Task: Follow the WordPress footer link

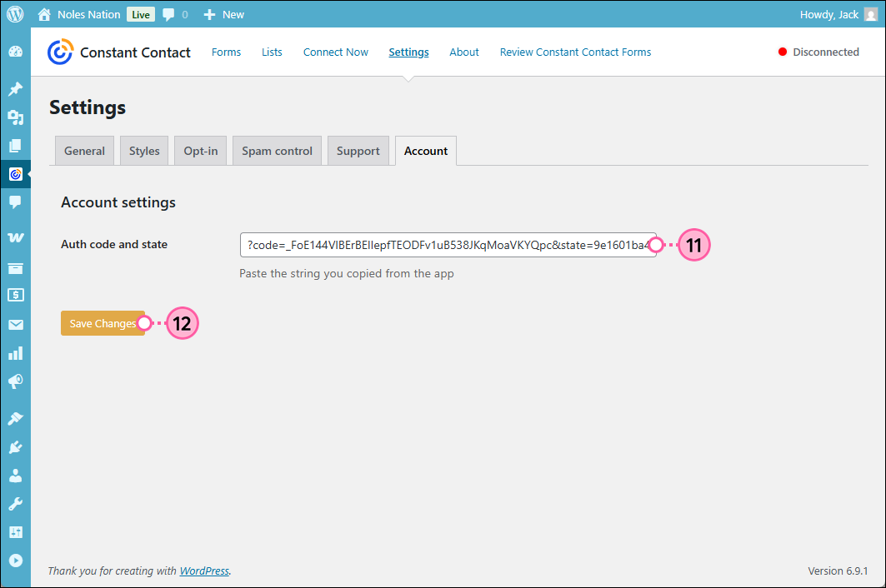Action: (x=204, y=571)
